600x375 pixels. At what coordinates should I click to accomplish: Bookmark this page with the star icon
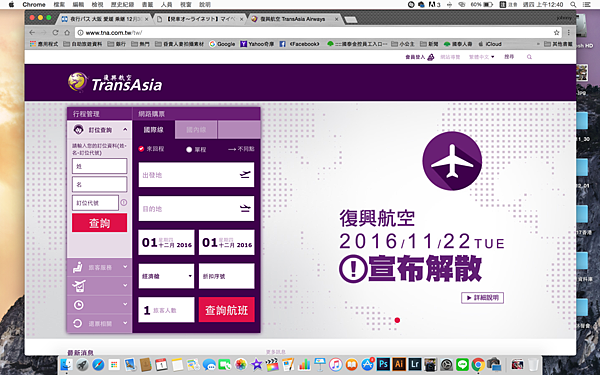pos(556,33)
